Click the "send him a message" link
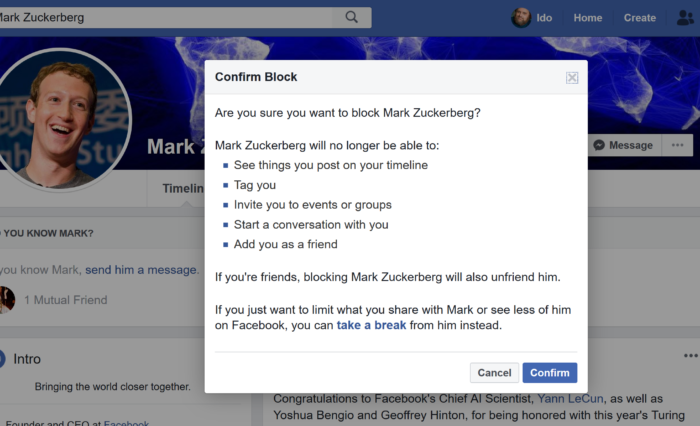The width and height of the screenshot is (700, 426). coord(141,270)
